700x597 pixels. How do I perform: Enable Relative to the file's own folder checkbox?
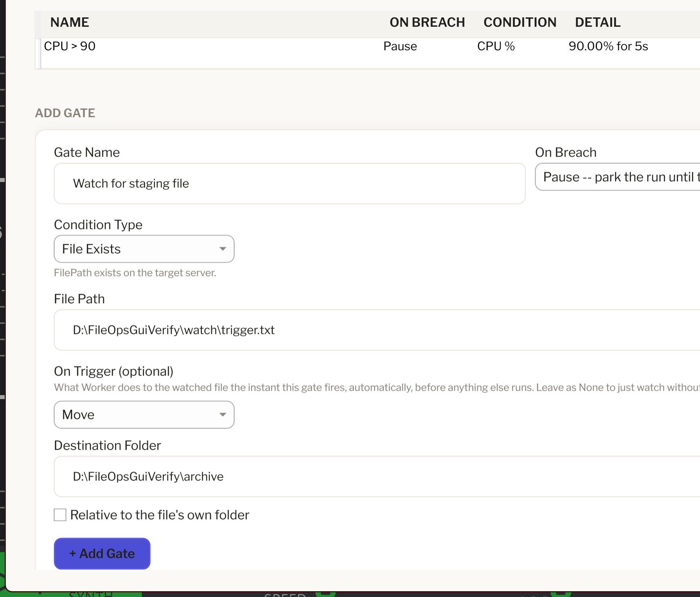click(x=60, y=515)
